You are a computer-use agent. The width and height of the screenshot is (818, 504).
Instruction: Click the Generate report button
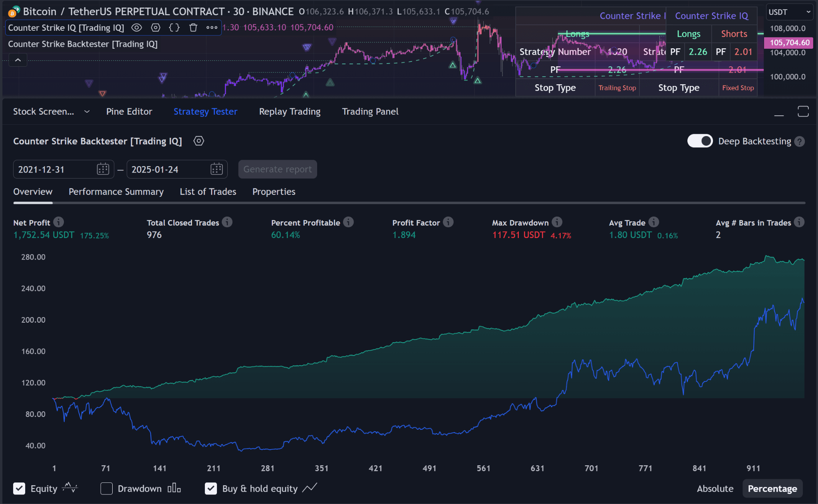278,169
